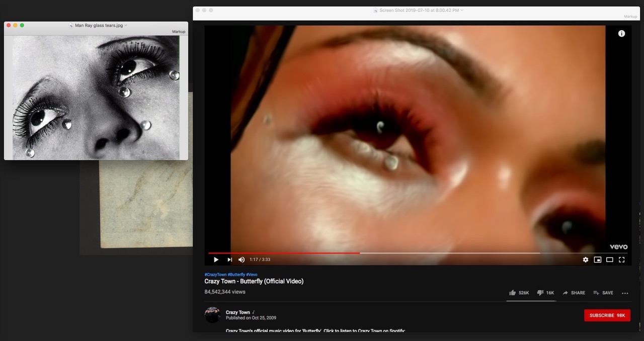Screen dimensions: 644x341
Task: Click video title Crazy Town - Butterfly (Official Video)
Action: click(x=254, y=281)
